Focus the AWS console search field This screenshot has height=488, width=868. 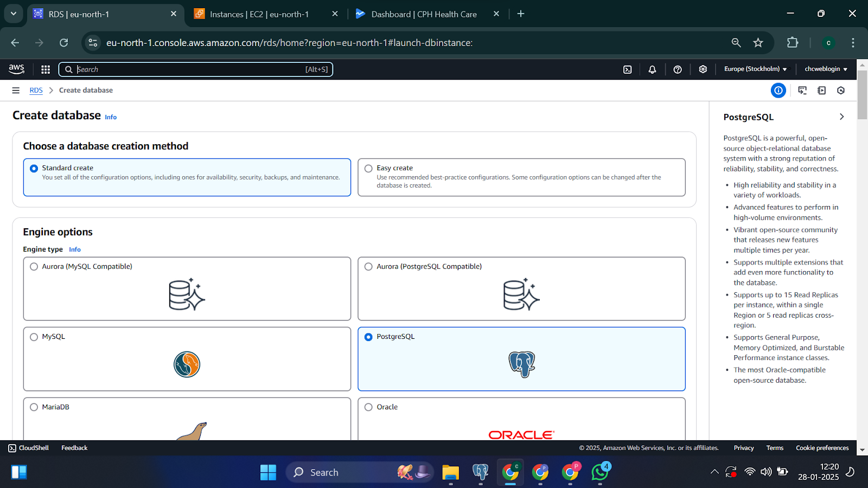point(195,69)
